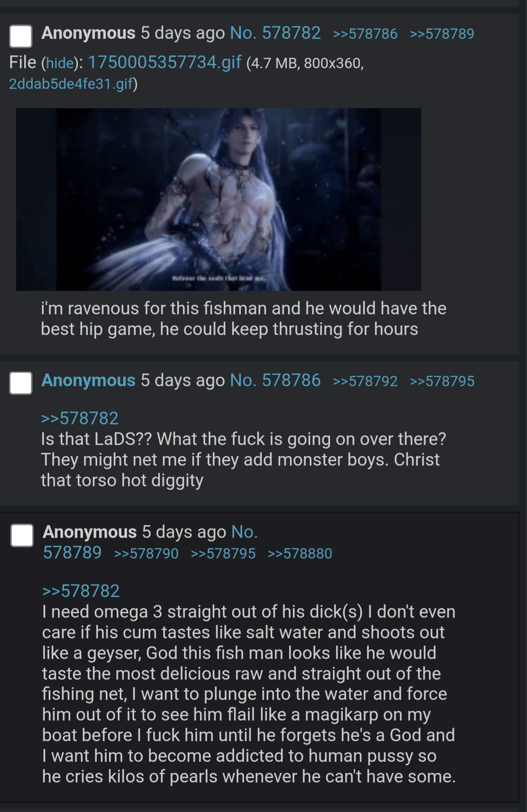Tick the checkbox for post 578789
The height and width of the screenshot is (812, 527).
click(22, 535)
